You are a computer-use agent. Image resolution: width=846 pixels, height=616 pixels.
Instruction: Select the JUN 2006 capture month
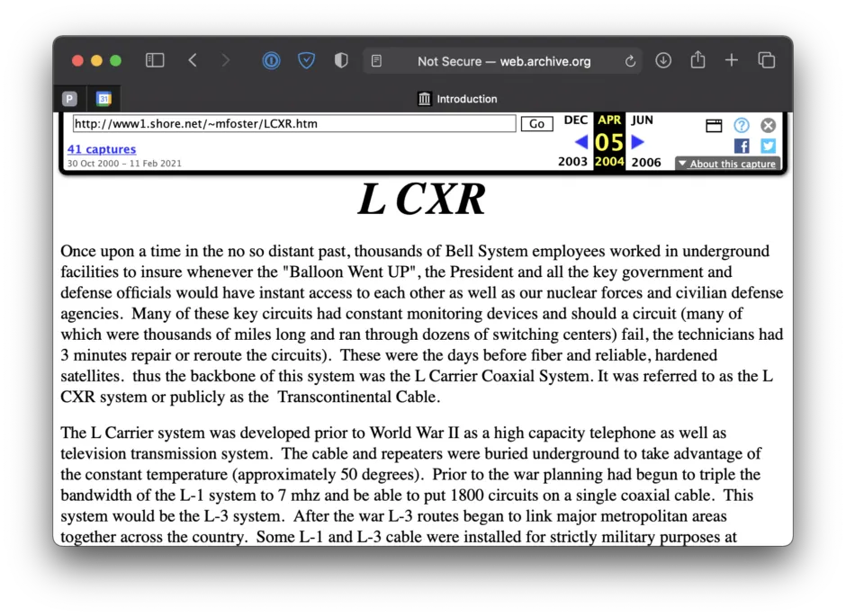(x=642, y=121)
